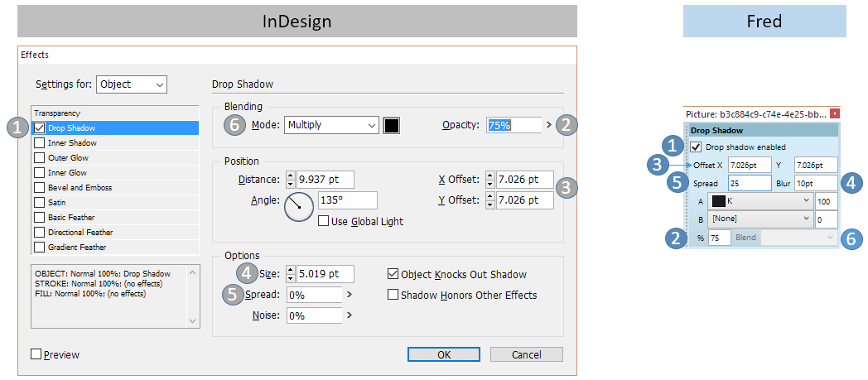This screenshot has height=380, width=868.
Task: Click color A tint field showing 100
Action: [x=826, y=201]
